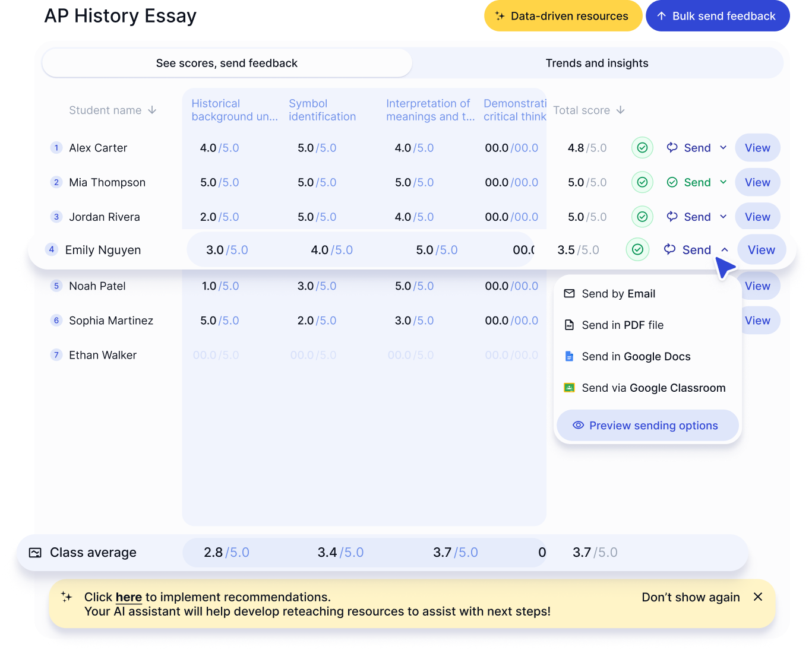Click the Google Docs icon in send menu
The height and width of the screenshot is (653, 812).
570,356
